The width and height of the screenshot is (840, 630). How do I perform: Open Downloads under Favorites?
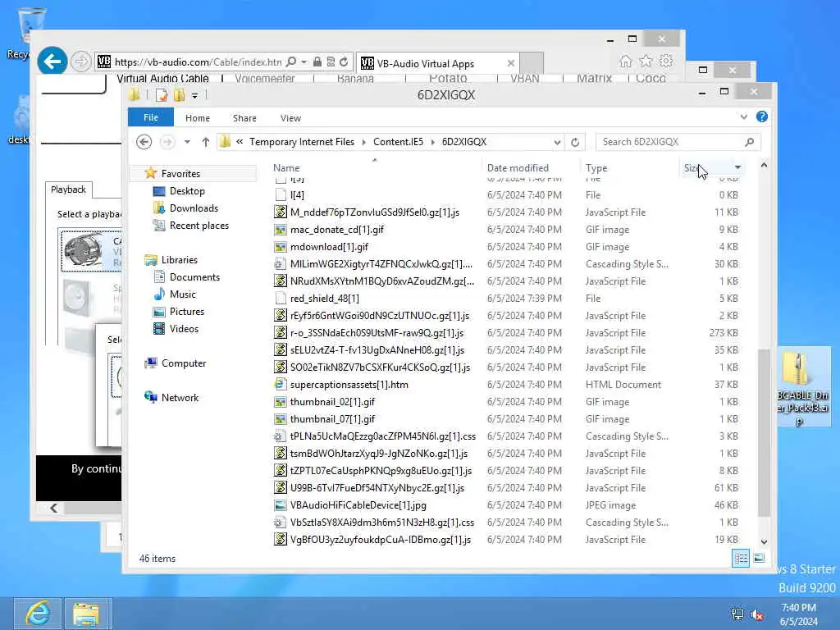click(194, 208)
